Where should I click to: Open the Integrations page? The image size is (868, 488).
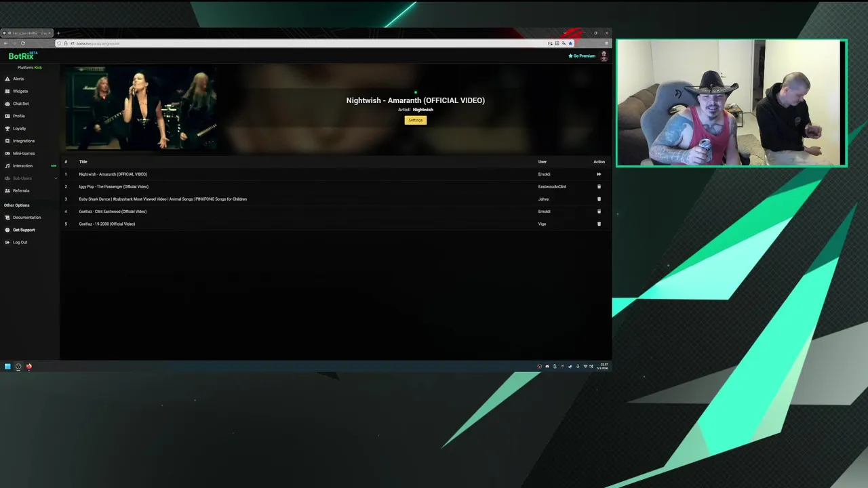[23, 141]
